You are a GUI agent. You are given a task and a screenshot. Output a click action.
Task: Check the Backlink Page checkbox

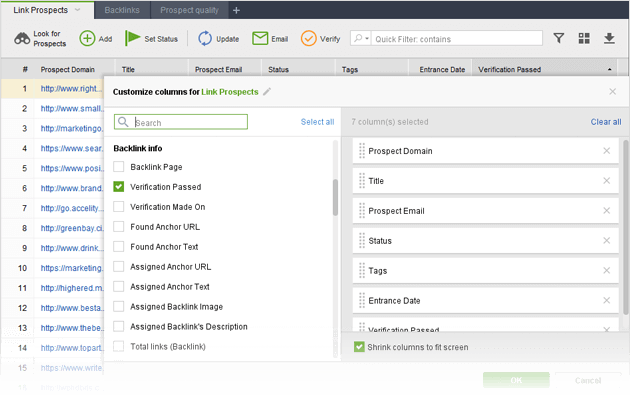[119, 167]
